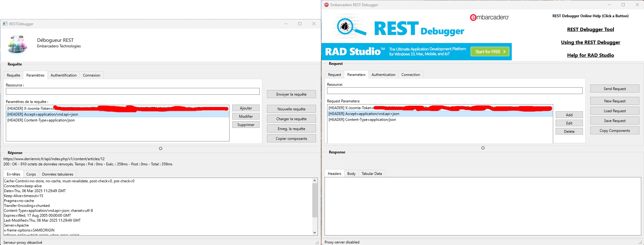This screenshot has height=245, width=644.
Task: Click Proxy-server disabled status text
Action: point(342,242)
